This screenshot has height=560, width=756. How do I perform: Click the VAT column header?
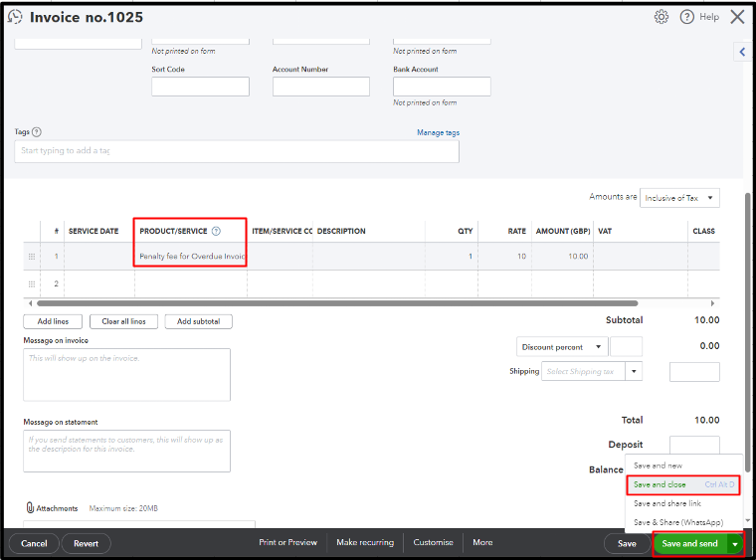tap(605, 232)
